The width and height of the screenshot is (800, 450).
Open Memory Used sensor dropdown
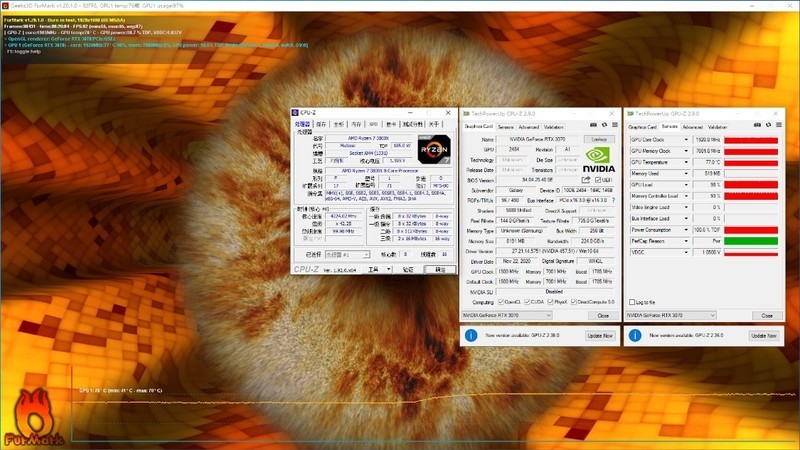pos(686,173)
